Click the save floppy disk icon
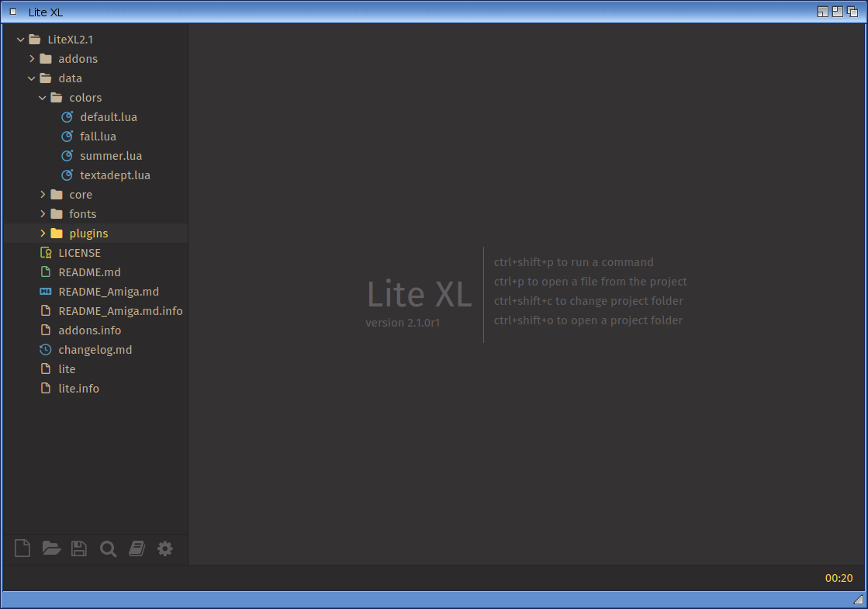868x609 pixels. pyautogui.click(x=79, y=548)
